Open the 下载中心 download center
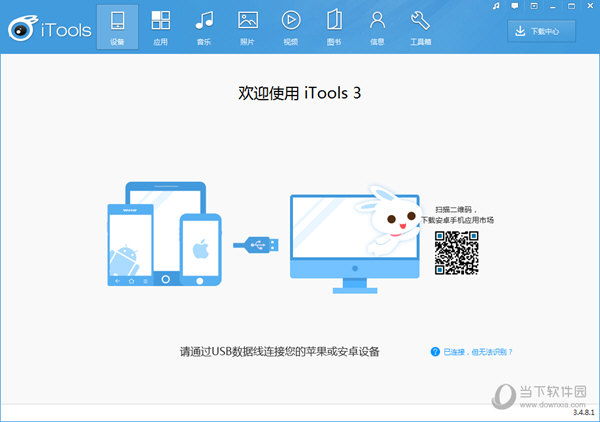The image size is (600, 422). 541,31
